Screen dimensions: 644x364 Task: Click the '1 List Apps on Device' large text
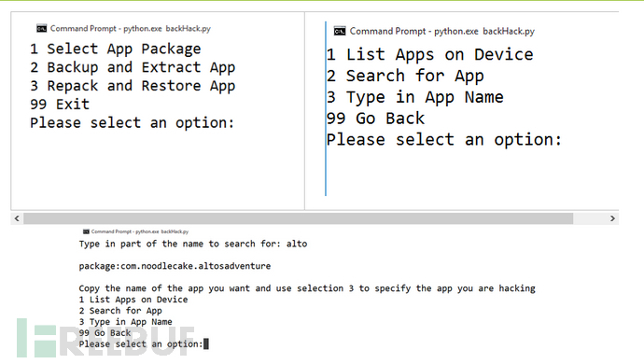[x=429, y=55]
